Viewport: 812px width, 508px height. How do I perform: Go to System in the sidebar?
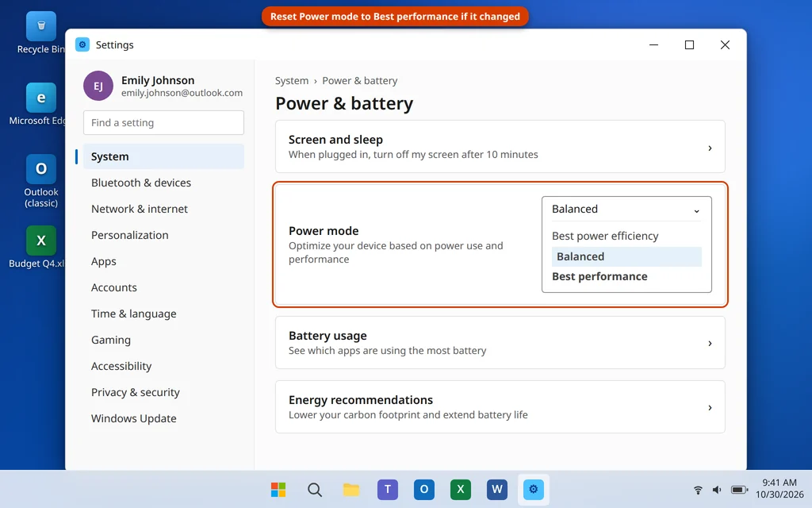[163, 156]
